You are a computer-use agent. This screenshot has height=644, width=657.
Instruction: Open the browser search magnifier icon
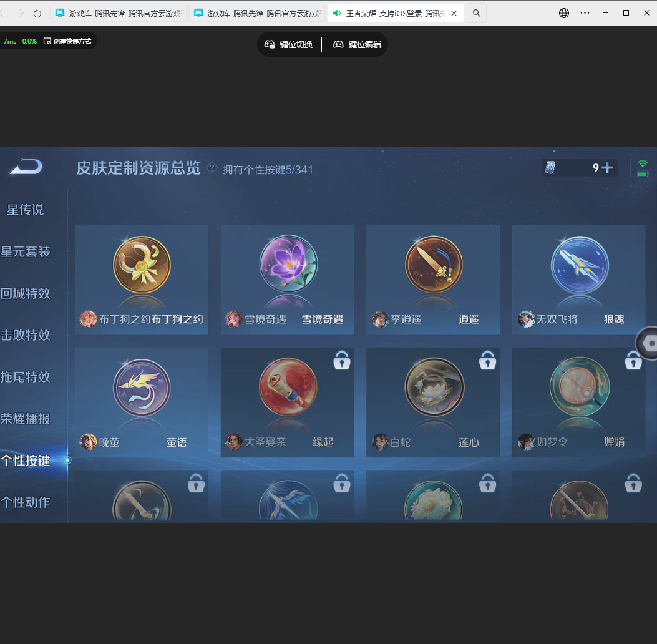(476, 12)
